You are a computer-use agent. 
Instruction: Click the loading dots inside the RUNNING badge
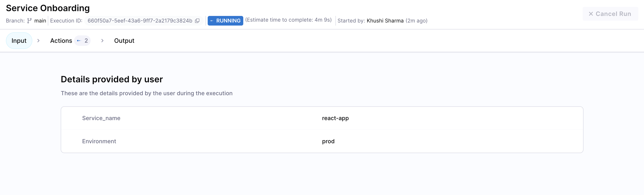tap(212, 21)
